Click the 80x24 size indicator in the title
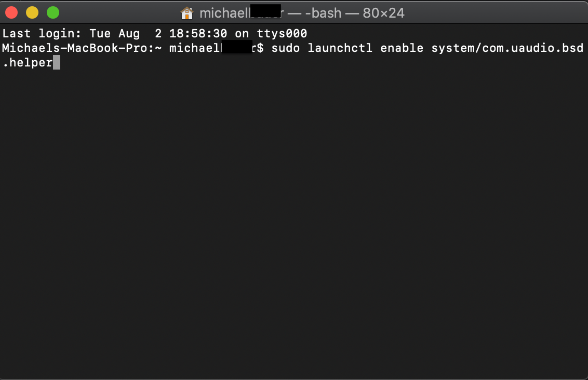The height and width of the screenshot is (380, 588). click(x=382, y=12)
